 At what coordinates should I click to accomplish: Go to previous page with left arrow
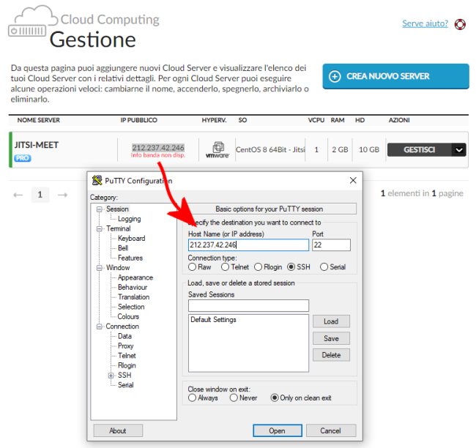(18, 195)
